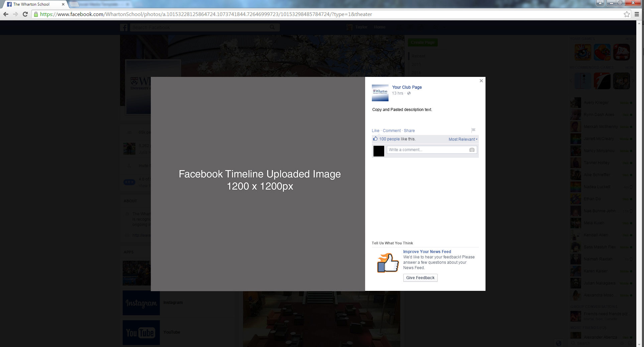Open the first game icon under Your Games
The height and width of the screenshot is (347, 644).
click(583, 52)
